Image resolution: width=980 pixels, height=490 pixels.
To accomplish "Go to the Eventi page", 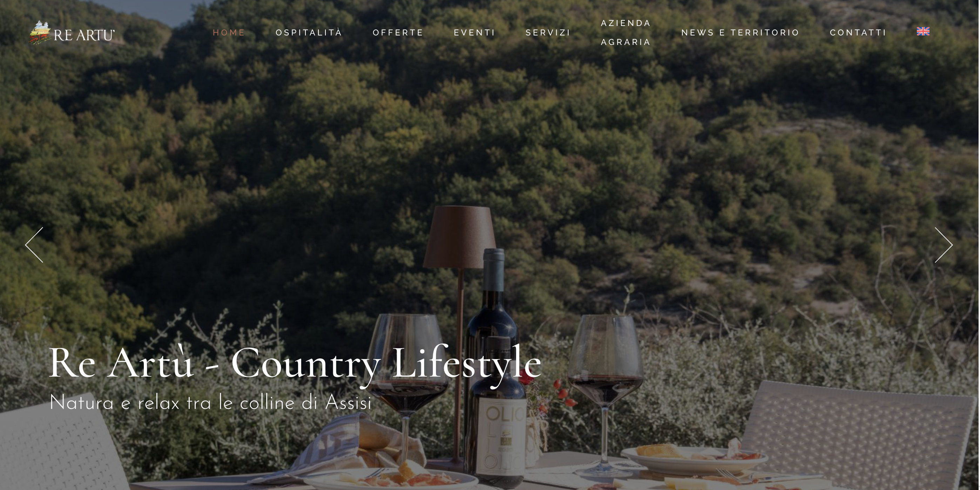I will 475,33.
